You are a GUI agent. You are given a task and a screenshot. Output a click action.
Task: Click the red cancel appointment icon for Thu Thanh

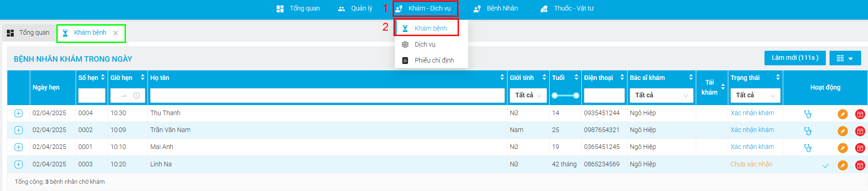[x=860, y=114]
